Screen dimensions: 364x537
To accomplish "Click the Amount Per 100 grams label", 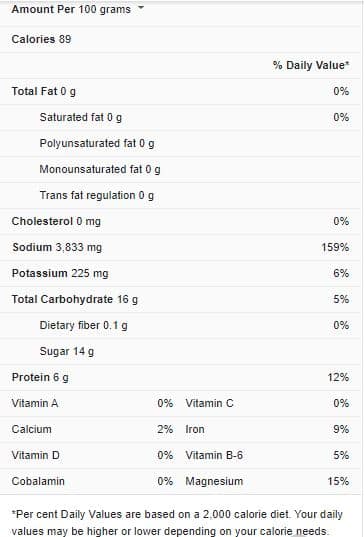I will click(x=71, y=9).
